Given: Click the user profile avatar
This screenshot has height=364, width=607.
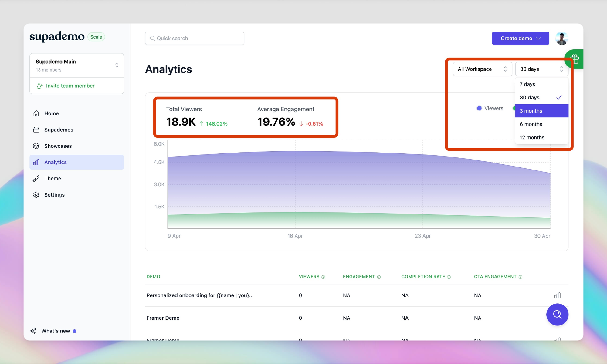Looking at the screenshot, I should (x=562, y=39).
